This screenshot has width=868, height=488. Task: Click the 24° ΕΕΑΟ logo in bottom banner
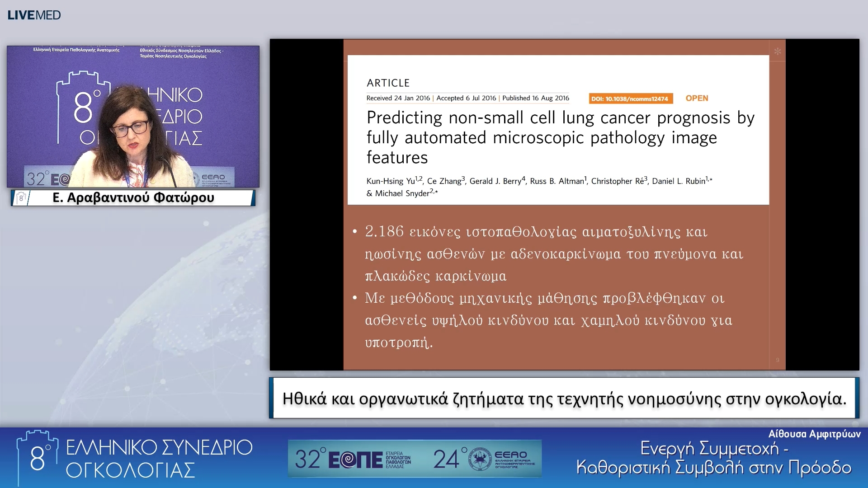(484, 459)
